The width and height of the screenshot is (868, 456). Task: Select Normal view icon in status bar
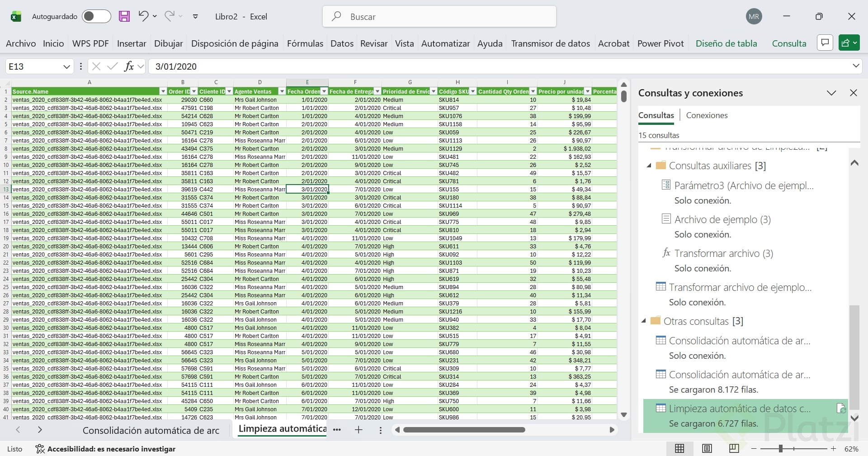pyautogui.click(x=679, y=448)
